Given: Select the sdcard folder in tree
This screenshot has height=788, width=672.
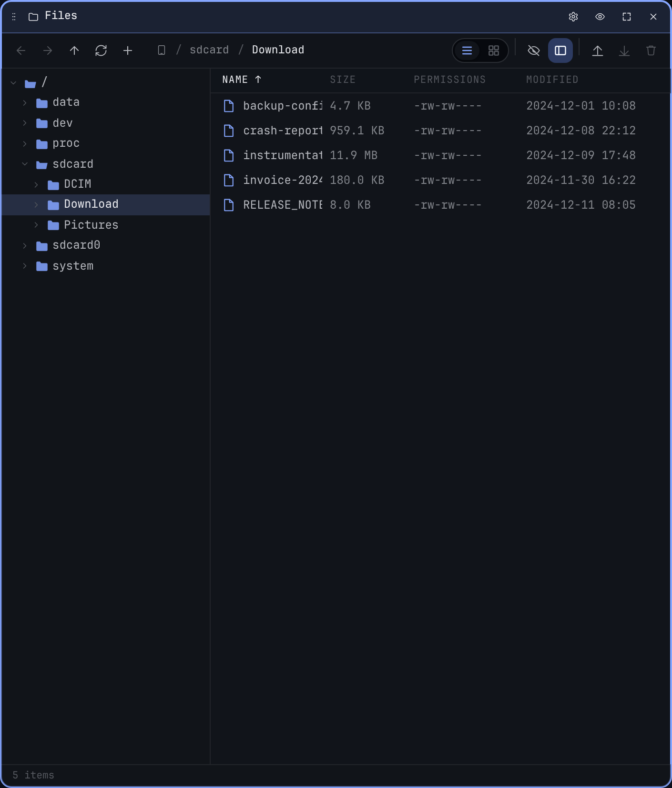Looking at the screenshot, I should click(x=106, y=164).
